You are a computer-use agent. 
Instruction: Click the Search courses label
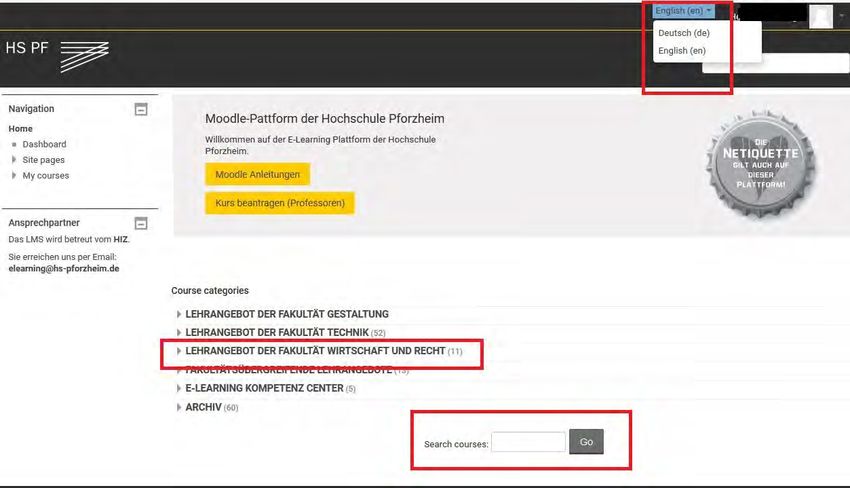click(456, 444)
